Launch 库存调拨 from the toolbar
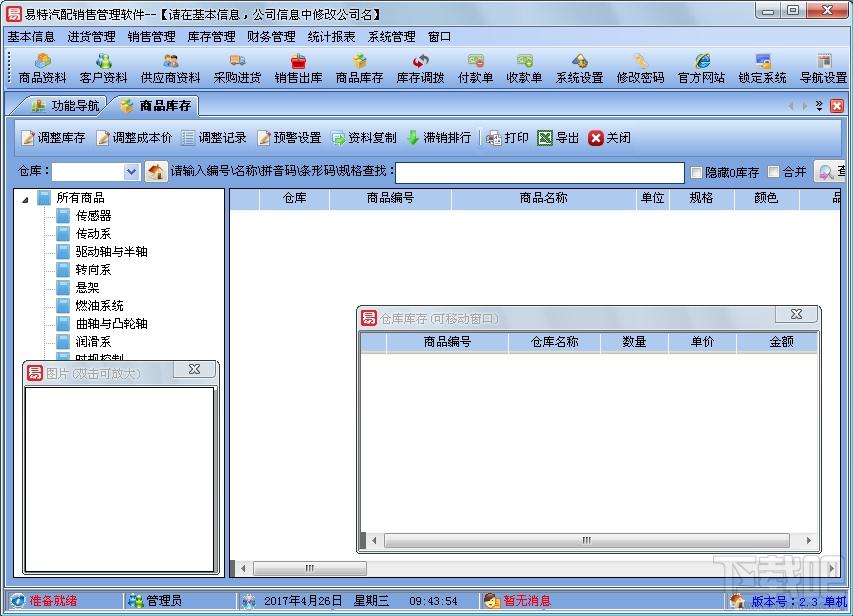 pos(420,68)
